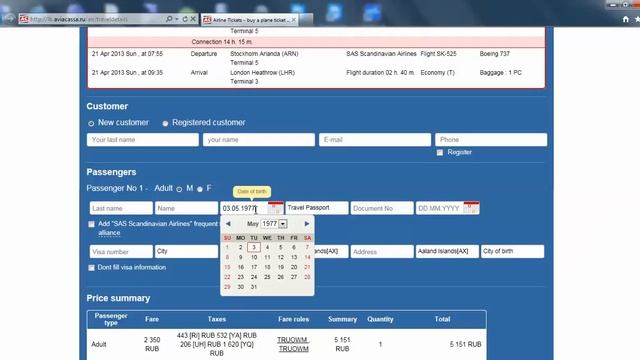
Task: Switch to the Airline Tickets browser tab
Action: (x=249, y=20)
